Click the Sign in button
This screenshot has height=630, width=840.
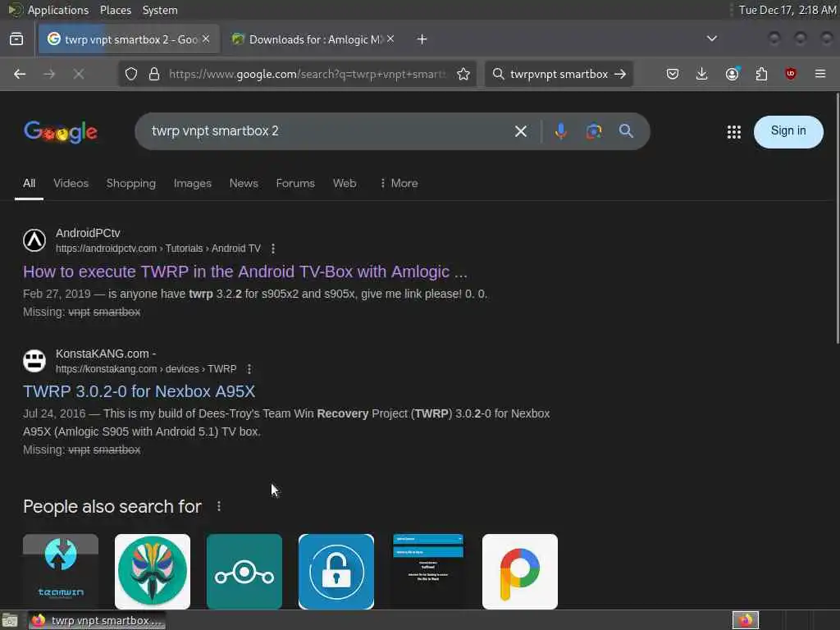click(x=788, y=131)
